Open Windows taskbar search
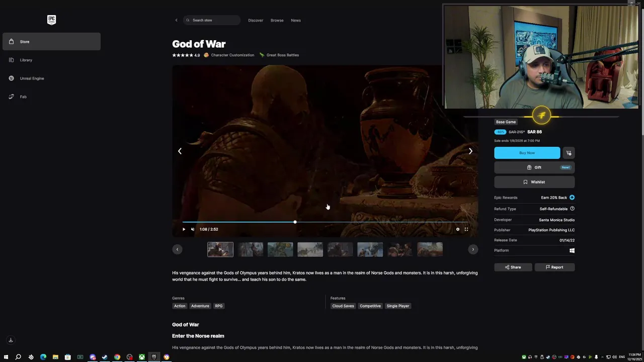Screen dimensions: 644x362 tap(18, 357)
